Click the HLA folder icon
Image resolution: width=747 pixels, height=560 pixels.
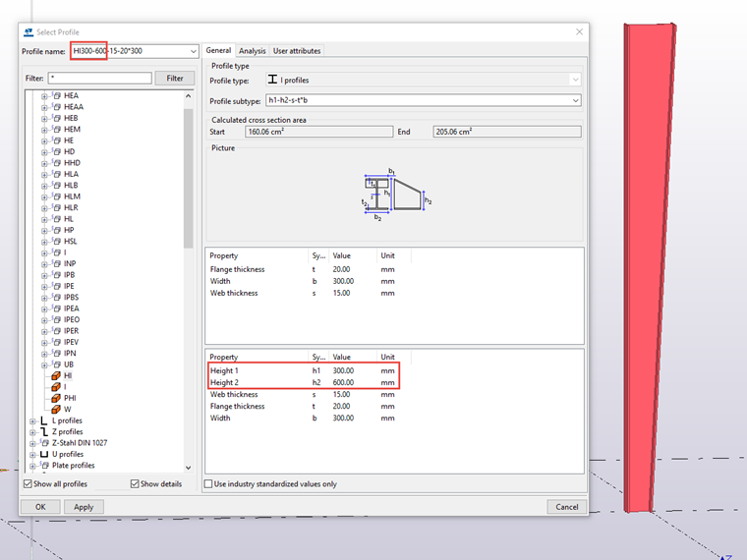coord(56,174)
